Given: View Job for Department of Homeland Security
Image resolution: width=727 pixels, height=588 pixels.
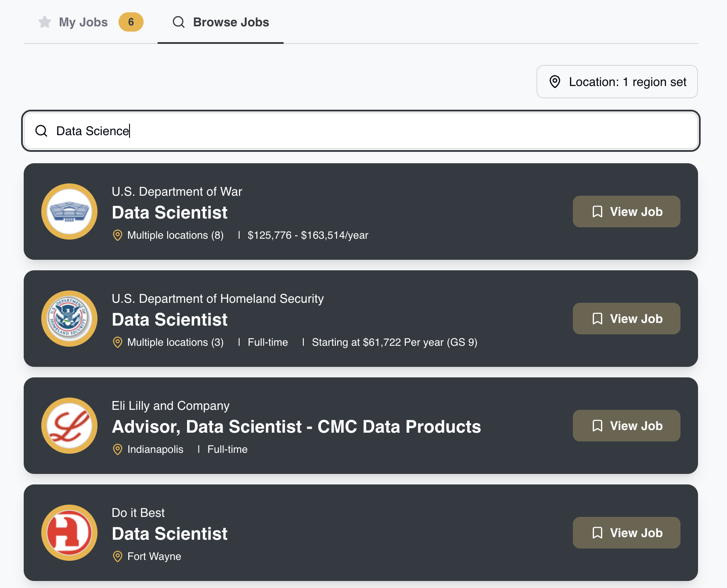Looking at the screenshot, I should (626, 319).
